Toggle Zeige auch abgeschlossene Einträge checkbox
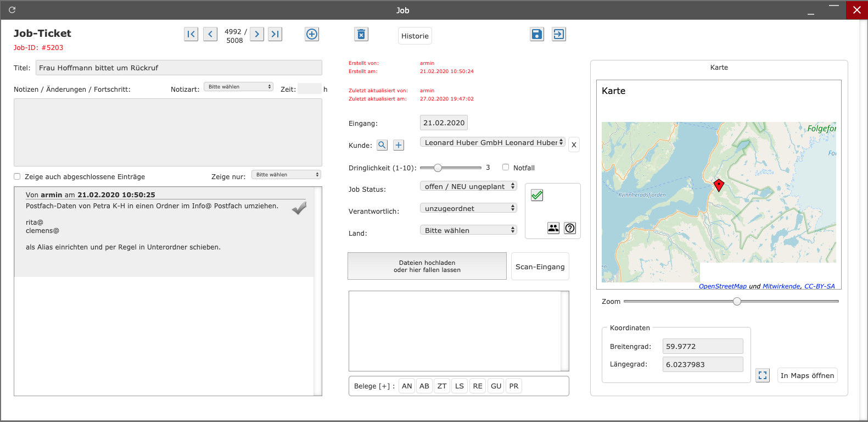The height and width of the screenshot is (422, 868). [x=17, y=176]
